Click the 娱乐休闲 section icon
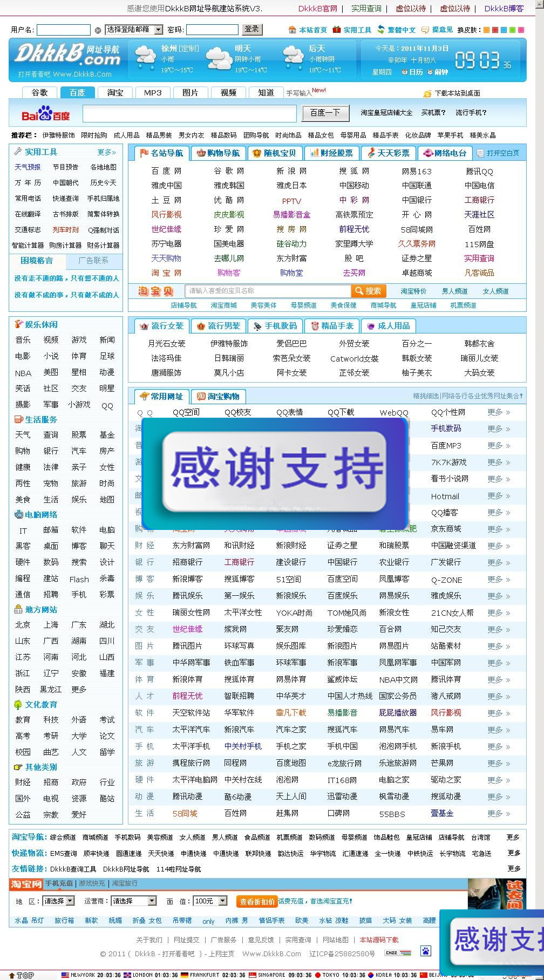 (19, 324)
